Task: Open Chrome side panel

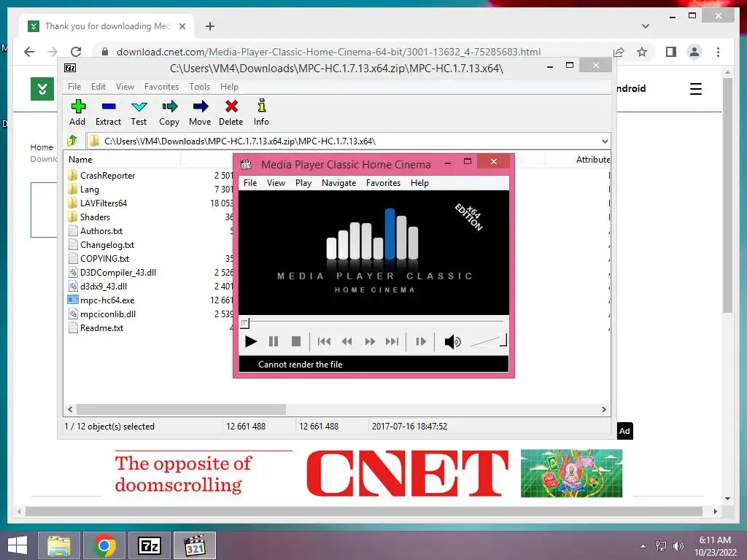Action: coord(671,52)
